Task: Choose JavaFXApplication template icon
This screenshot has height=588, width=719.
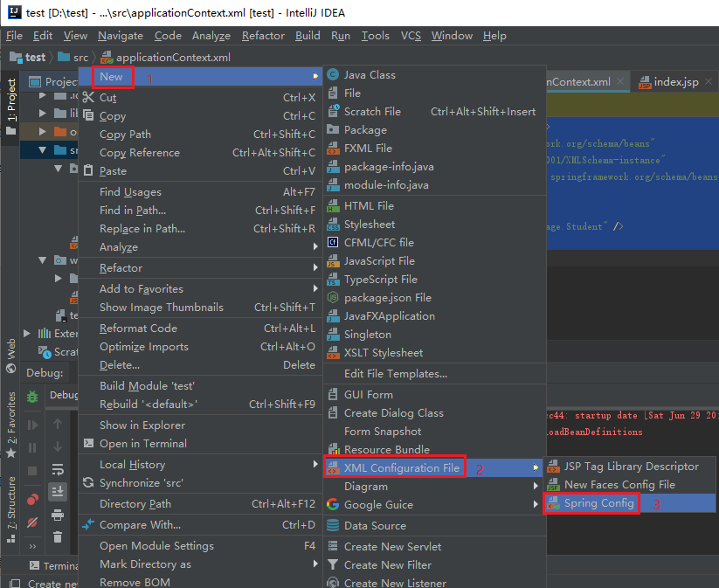Action: (x=333, y=316)
